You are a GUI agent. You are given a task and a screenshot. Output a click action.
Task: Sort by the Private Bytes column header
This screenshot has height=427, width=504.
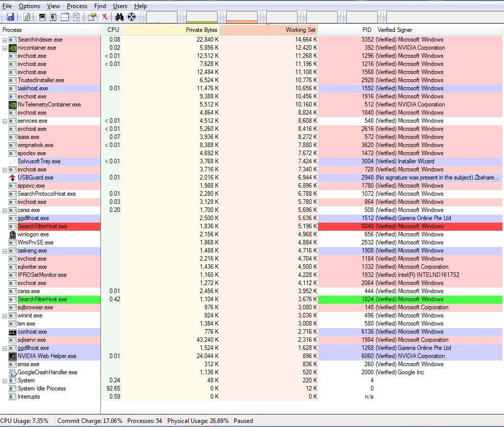pyautogui.click(x=171, y=30)
